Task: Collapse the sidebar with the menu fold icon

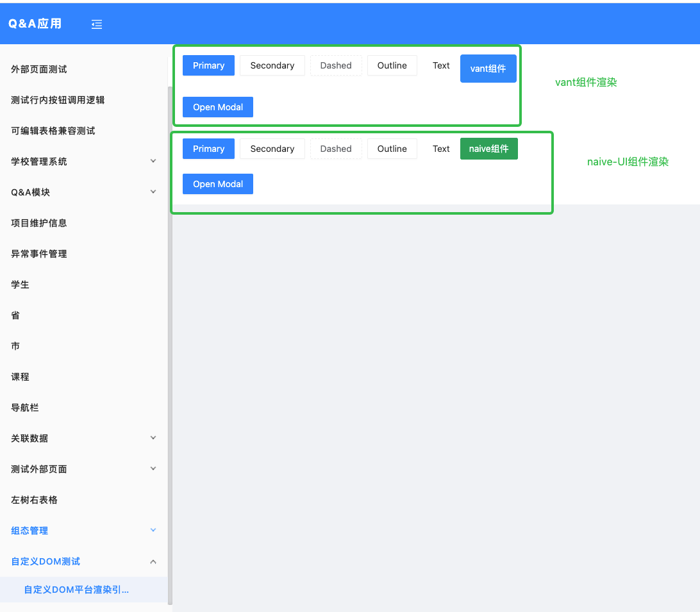Action: pos(97,24)
